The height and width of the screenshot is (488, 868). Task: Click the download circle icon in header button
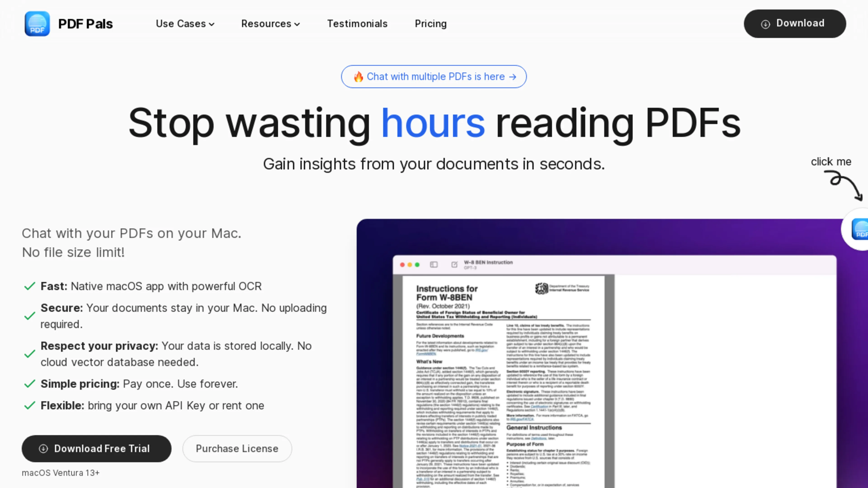[765, 24]
